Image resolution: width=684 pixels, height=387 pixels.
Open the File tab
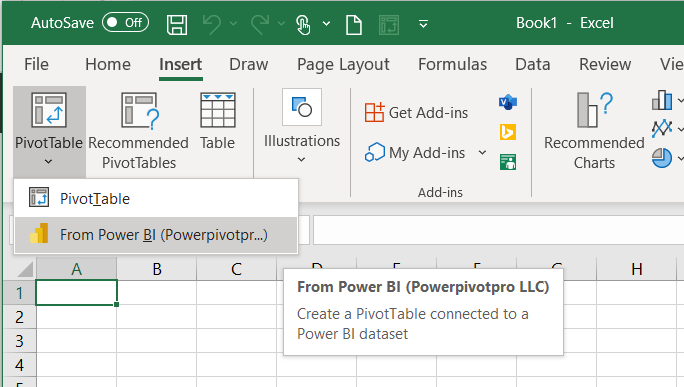(x=36, y=65)
